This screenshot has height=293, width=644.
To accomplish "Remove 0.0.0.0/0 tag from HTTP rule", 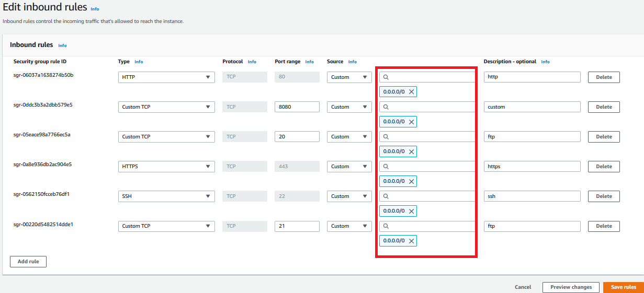I will click(412, 92).
